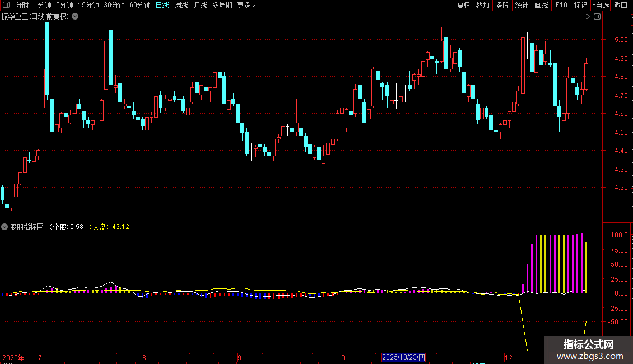This screenshot has width=633, height=364.
Task: Click the 振华重工(日线.前复权) chart title
Action: pos(35,17)
